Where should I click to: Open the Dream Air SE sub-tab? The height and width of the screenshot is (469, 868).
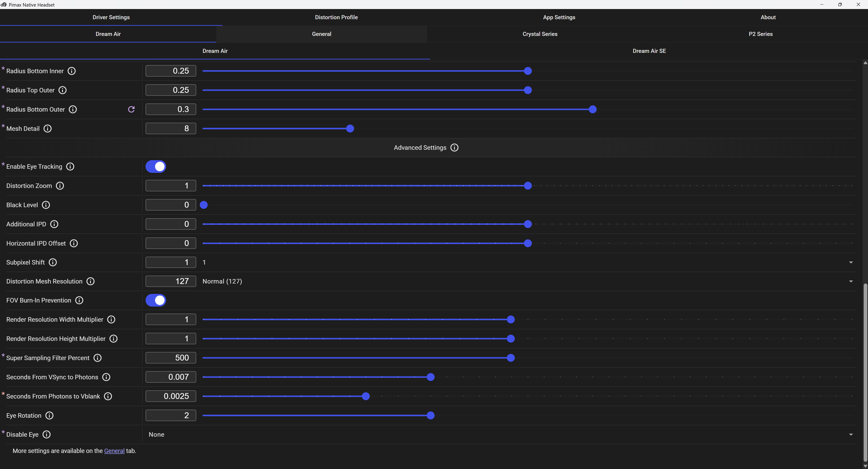(649, 51)
